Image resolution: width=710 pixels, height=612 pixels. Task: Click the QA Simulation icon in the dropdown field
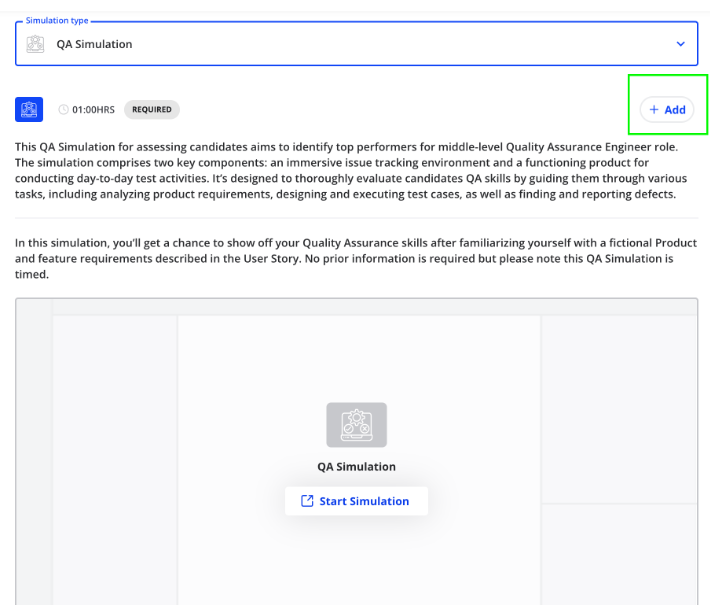pos(35,44)
